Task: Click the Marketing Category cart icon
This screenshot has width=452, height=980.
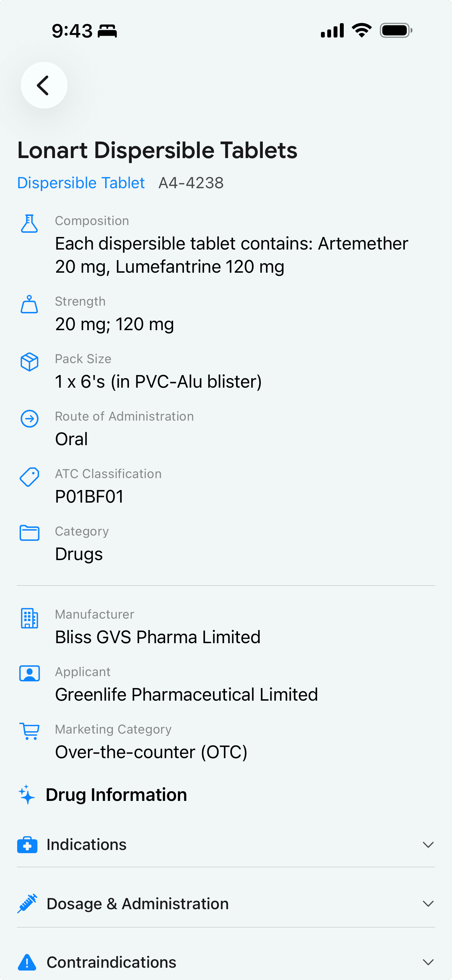Action: point(29,731)
